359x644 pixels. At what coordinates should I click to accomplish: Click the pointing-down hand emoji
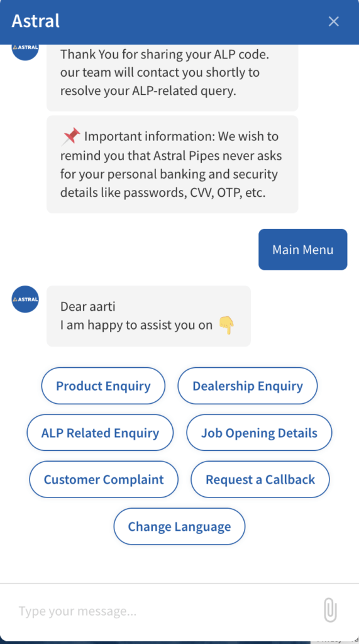click(226, 325)
